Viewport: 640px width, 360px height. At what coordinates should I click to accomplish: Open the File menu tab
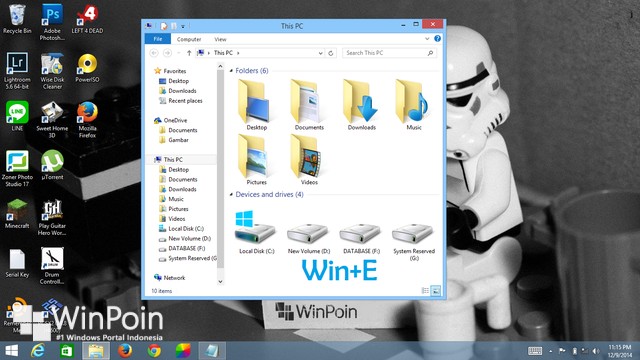click(158, 39)
